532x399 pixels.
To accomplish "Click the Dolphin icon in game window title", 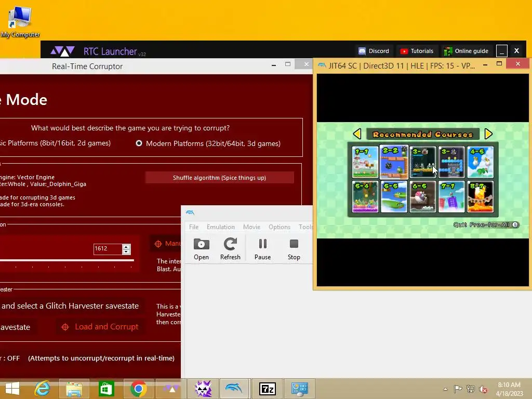I will [322, 65].
